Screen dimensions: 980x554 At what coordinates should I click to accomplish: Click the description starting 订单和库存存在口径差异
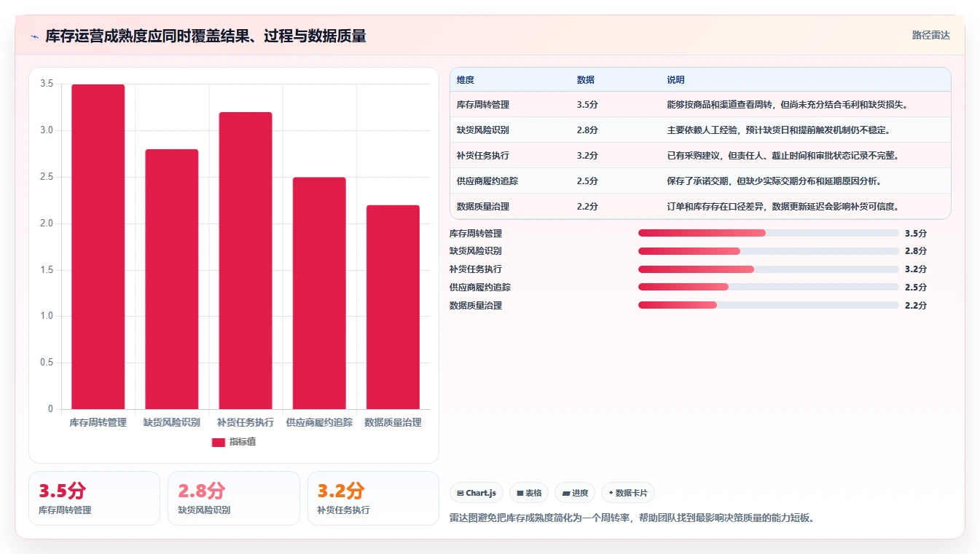coord(783,207)
